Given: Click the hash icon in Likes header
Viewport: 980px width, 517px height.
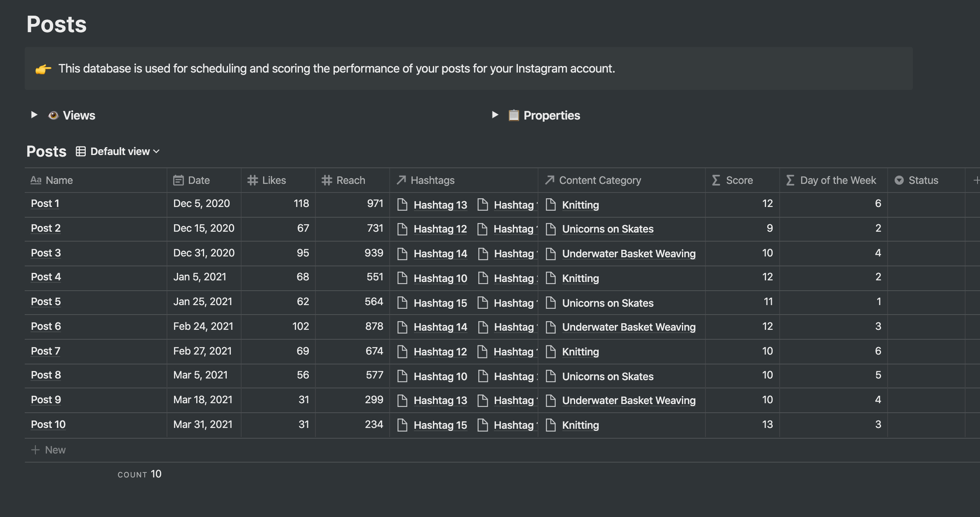Looking at the screenshot, I should coord(252,181).
